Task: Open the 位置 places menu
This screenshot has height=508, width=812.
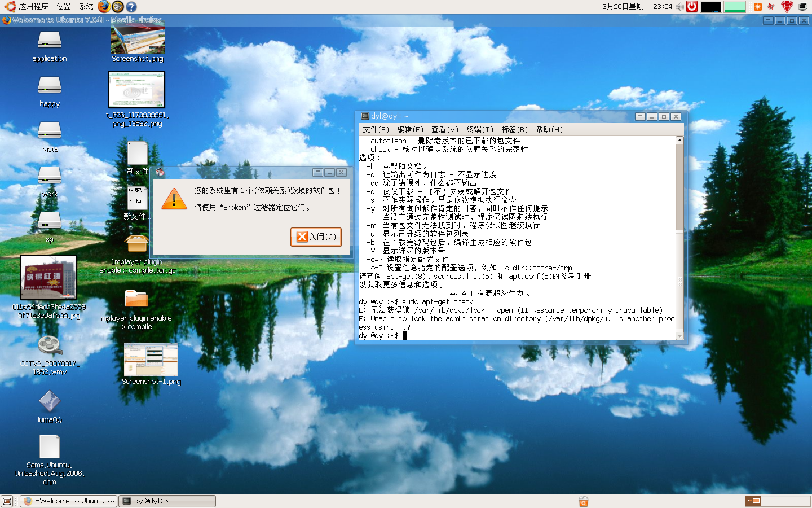Action: pos(63,7)
